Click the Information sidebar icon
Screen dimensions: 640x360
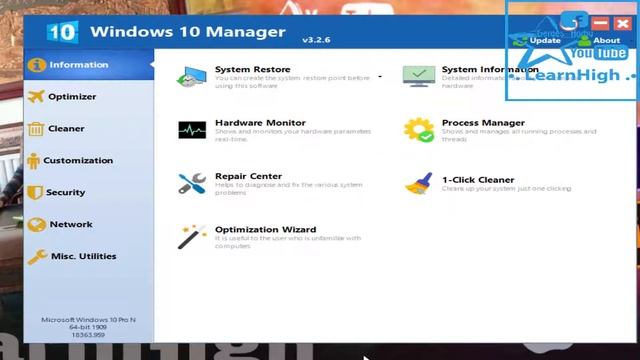37,65
